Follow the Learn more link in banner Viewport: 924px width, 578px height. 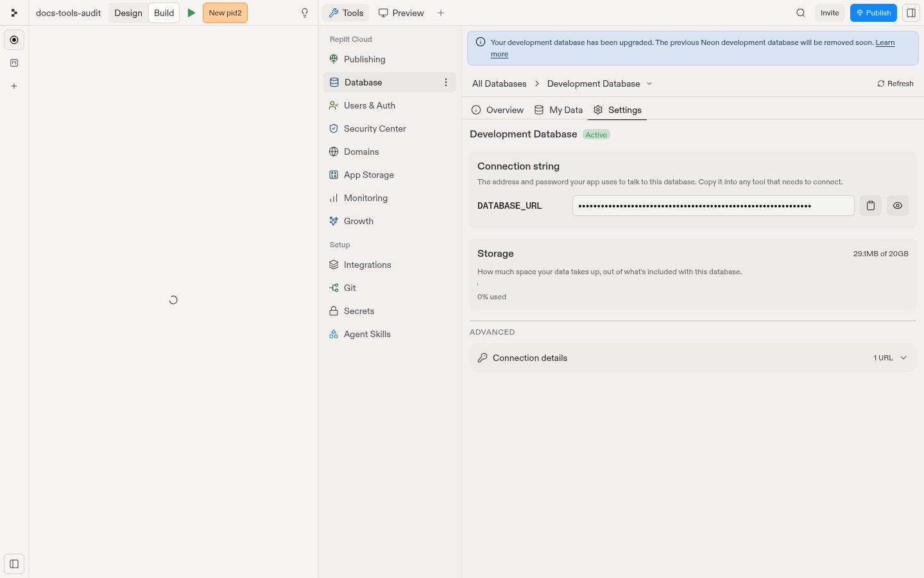(x=885, y=42)
